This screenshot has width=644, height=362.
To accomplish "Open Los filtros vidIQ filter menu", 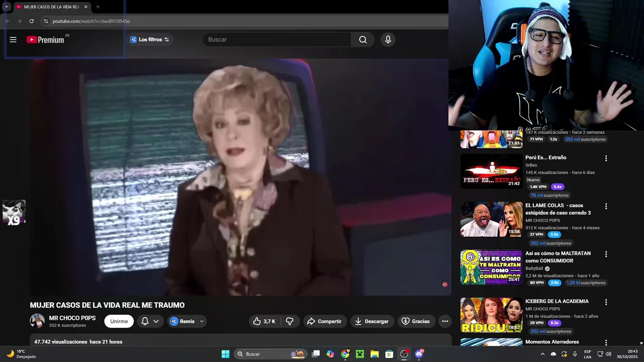I will [x=150, y=40].
